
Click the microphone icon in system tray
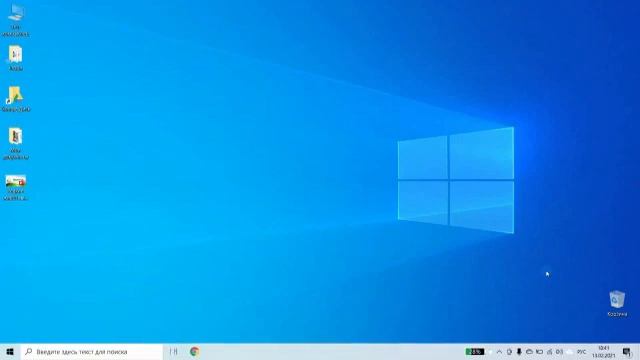click(519, 351)
